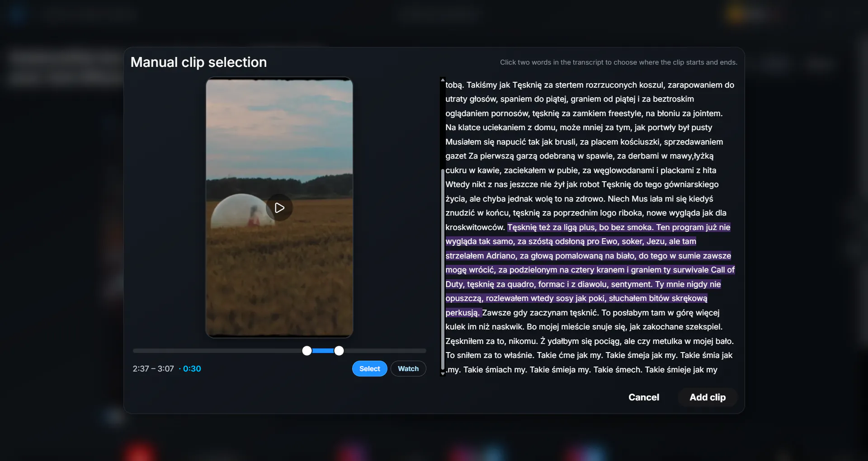Click the clip range start handle
868x461 pixels.
[x=307, y=351]
